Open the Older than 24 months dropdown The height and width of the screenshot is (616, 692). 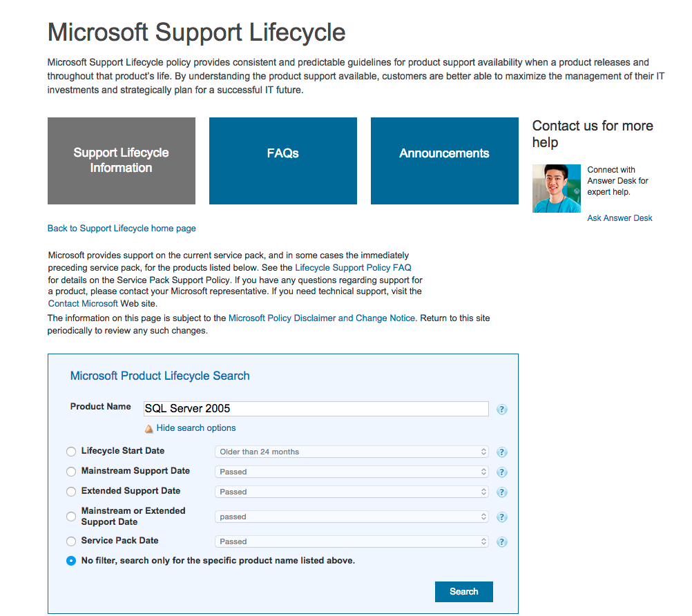pos(352,452)
